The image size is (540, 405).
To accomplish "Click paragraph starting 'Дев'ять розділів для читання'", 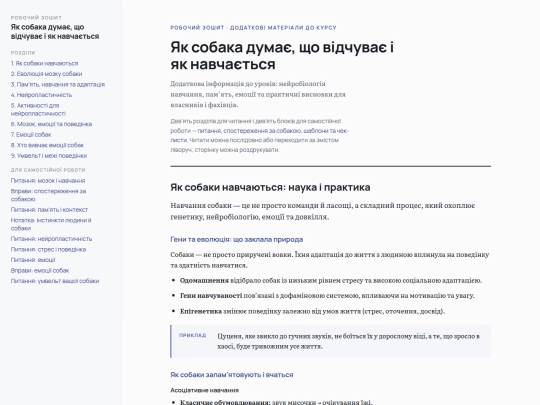I will coord(260,135).
